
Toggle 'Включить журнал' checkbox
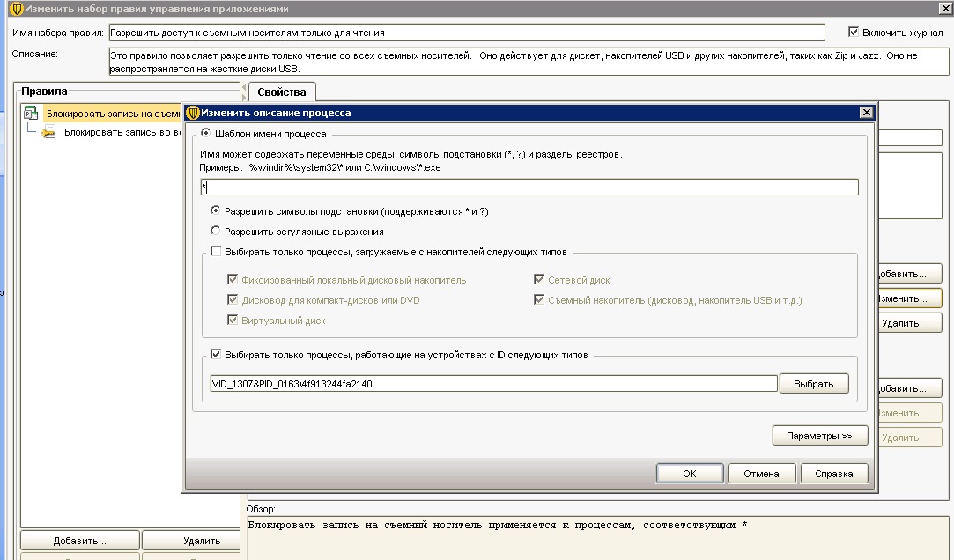[853, 32]
